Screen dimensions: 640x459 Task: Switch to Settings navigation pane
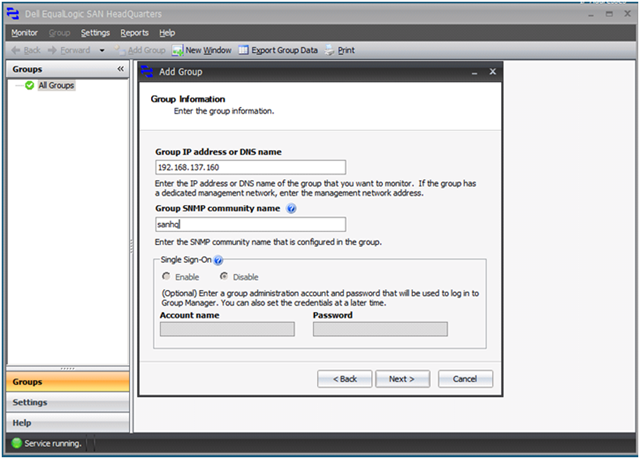(x=68, y=402)
